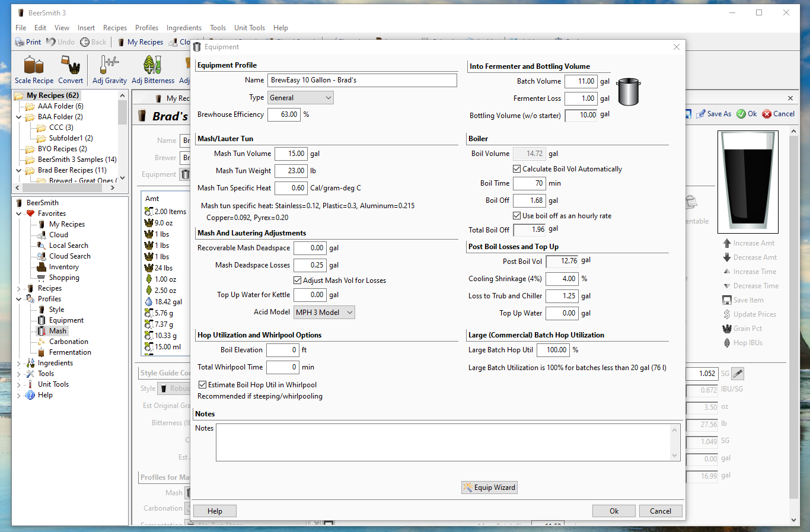Screen dimensions: 810x532
Task: Open the File menu
Action: click(x=21, y=28)
